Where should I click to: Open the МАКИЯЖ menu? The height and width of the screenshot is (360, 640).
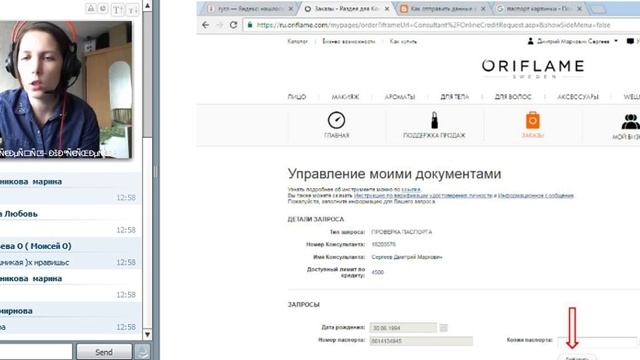345,97
